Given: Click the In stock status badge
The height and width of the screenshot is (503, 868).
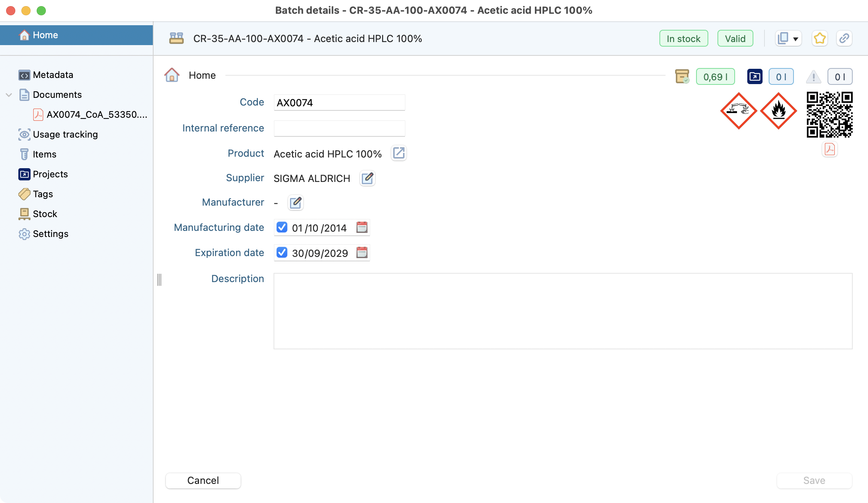Looking at the screenshot, I should 683,39.
